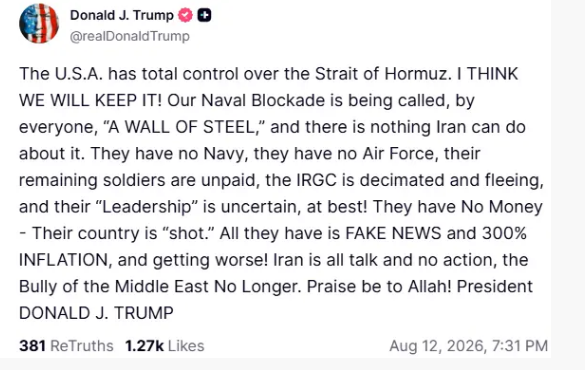Open the Aug 12, 2026 timestamp
Screen dimensions: 585x370
[469, 346]
